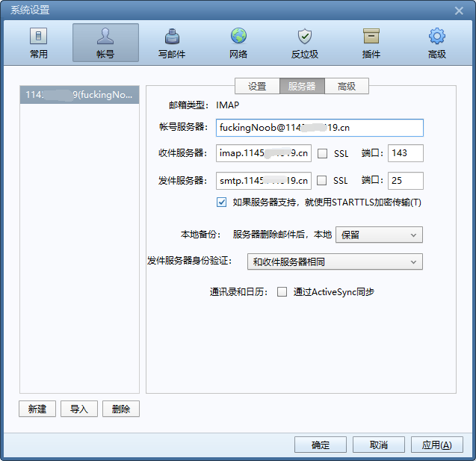Image resolution: width=476 pixels, height=461 pixels.
Task: Click the 新建 button
Action: coord(37,409)
